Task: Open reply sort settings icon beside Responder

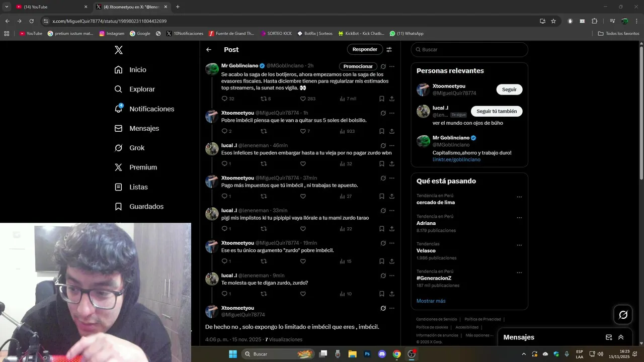Action: (x=389, y=49)
